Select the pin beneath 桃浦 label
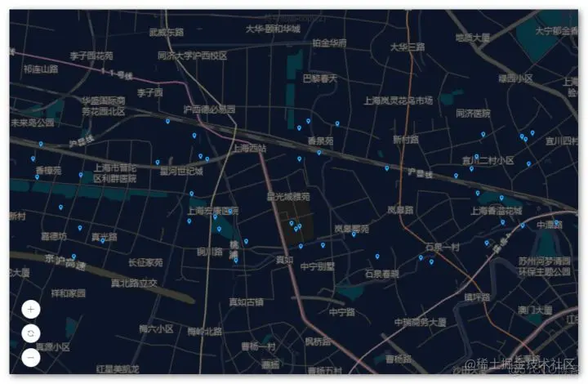This screenshot has width=588, height=384. coord(235,261)
